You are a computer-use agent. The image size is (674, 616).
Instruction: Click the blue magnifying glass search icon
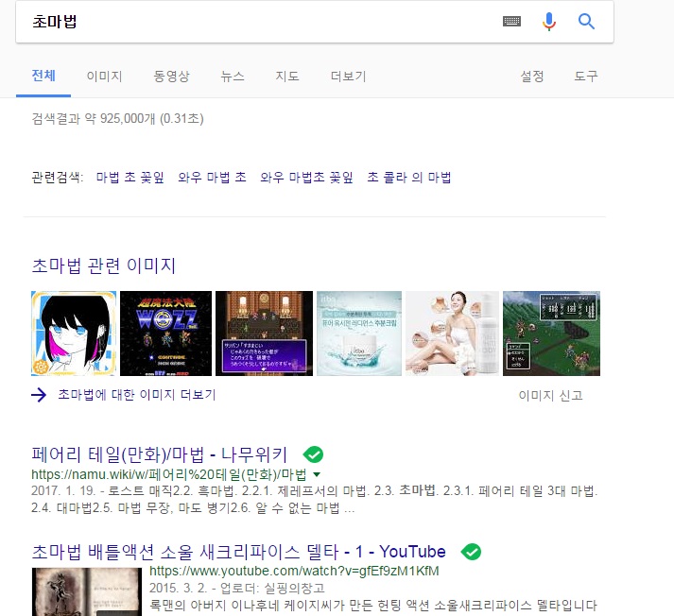pos(586,21)
